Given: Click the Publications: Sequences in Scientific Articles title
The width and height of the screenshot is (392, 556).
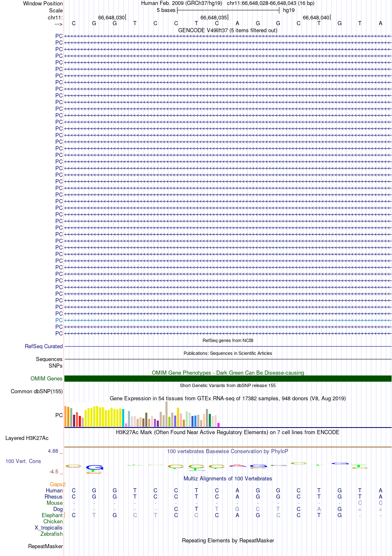Looking at the screenshot, I should 228,353.
